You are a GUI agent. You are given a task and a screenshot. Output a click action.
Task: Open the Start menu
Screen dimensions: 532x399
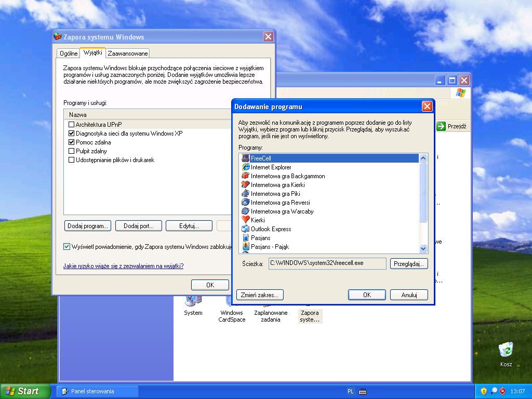tap(24, 391)
